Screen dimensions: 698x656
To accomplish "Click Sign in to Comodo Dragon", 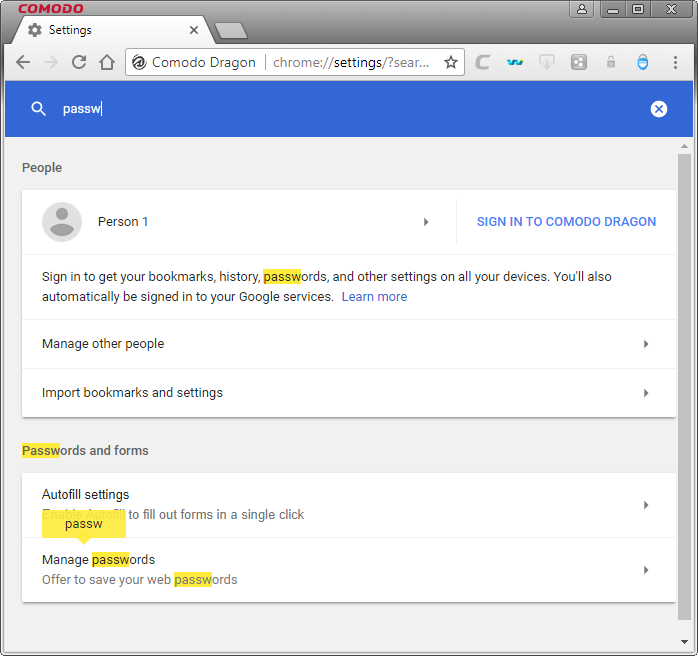I will [x=566, y=222].
